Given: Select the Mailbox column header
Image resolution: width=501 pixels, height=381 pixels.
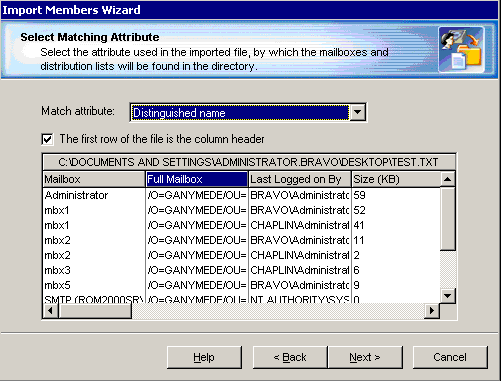Looking at the screenshot, I should click(x=94, y=179).
